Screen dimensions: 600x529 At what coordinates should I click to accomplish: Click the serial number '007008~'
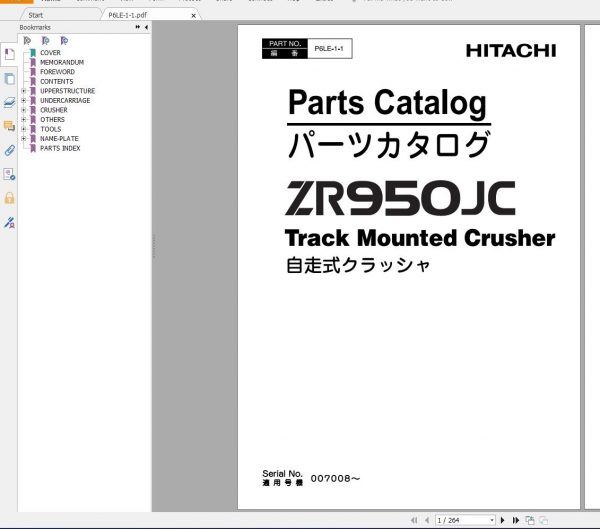click(x=335, y=478)
